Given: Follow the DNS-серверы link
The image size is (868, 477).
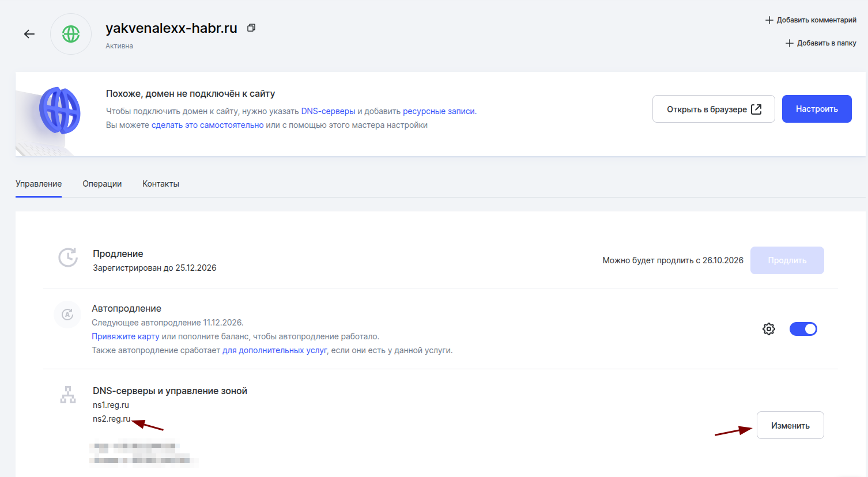Looking at the screenshot, I should tap(328, 111).
